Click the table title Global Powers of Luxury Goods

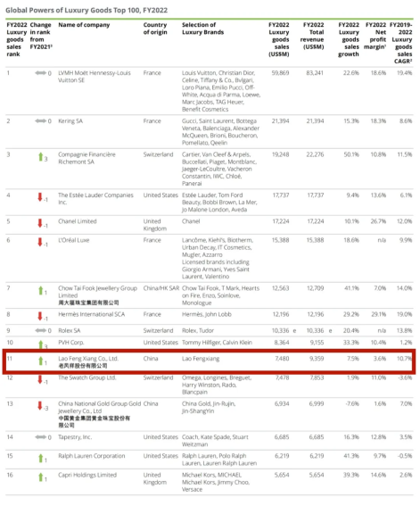(x=86, y=10)
